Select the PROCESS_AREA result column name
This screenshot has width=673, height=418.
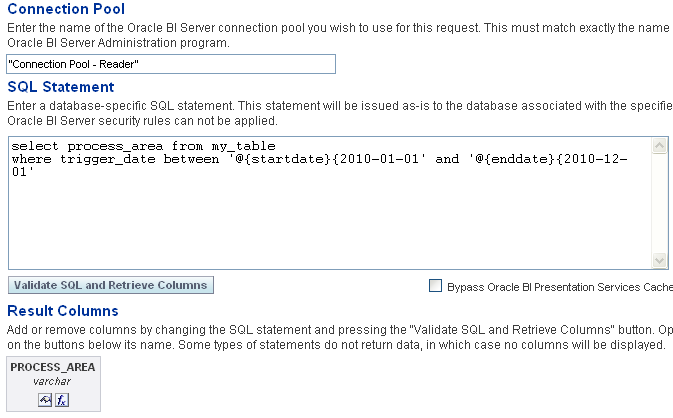tap(53, 367)
